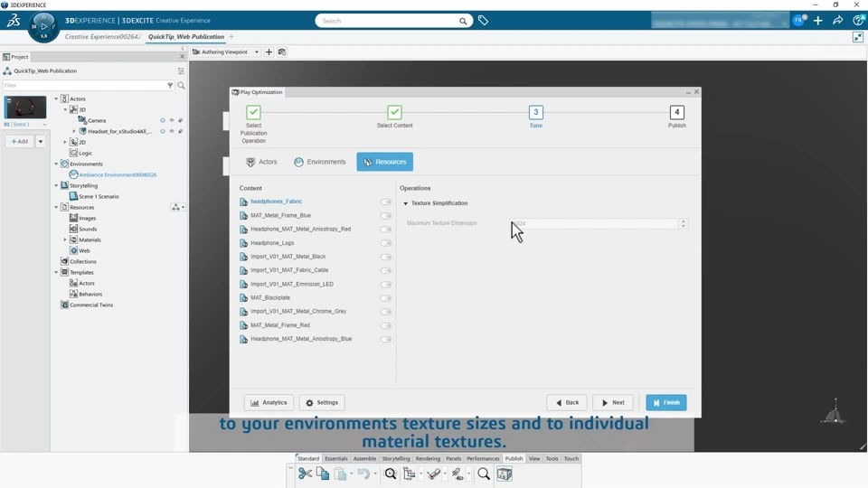The image size is (868, 488).
Task: Click the Finish button
Action: point(665,403)
